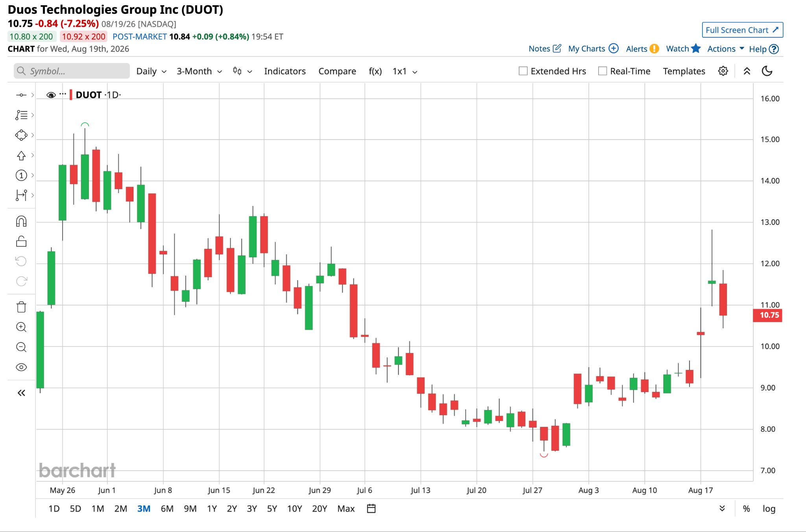806x532 pixels.
Task: Expand the Fibonacci tool submenu arrow
Action: 33,115
